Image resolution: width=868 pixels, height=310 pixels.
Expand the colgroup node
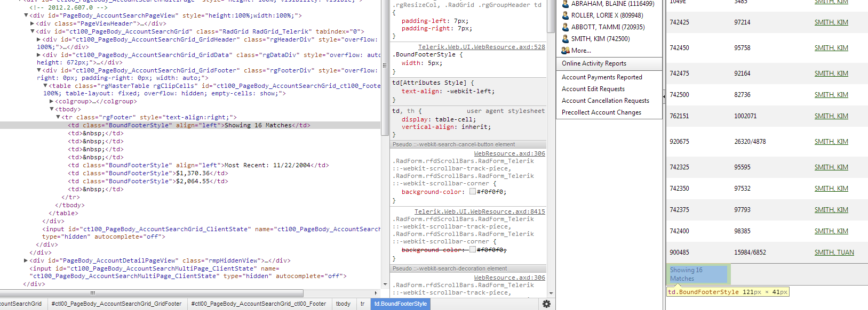(x=52, y=101)
